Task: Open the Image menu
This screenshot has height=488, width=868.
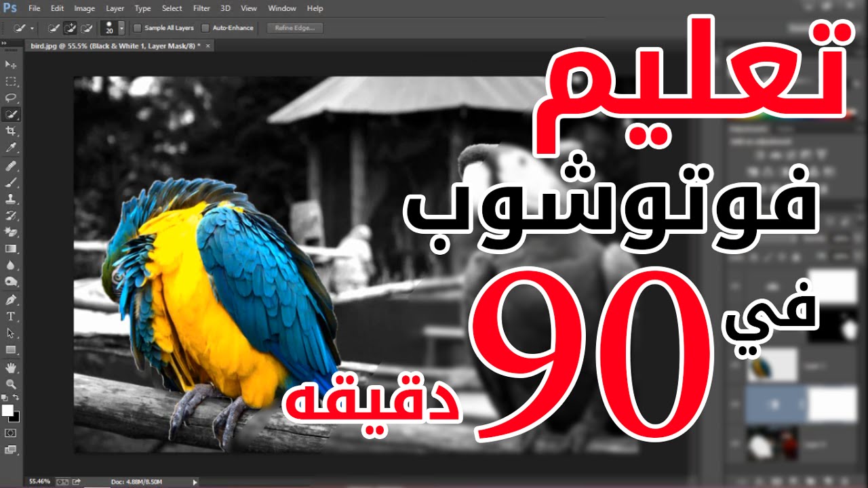Action: click(84, 8)
